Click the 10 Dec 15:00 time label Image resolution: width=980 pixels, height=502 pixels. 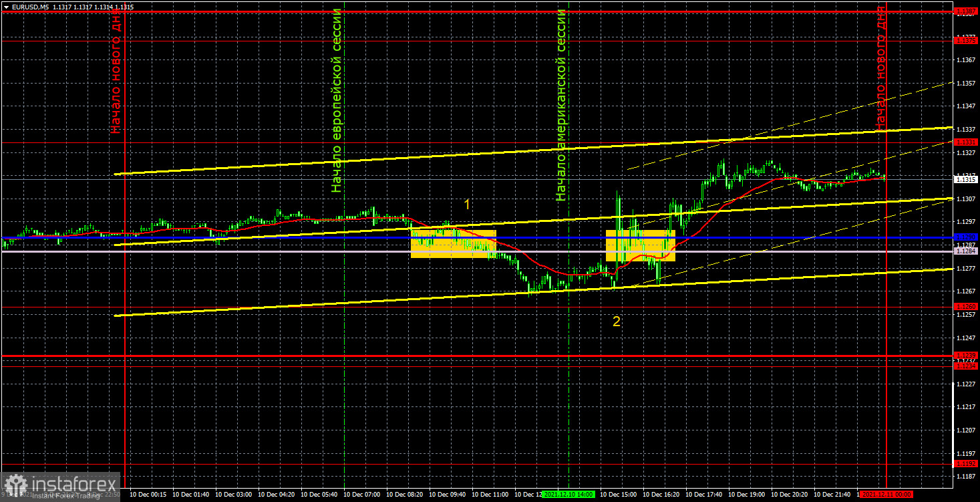pos(619,495)
